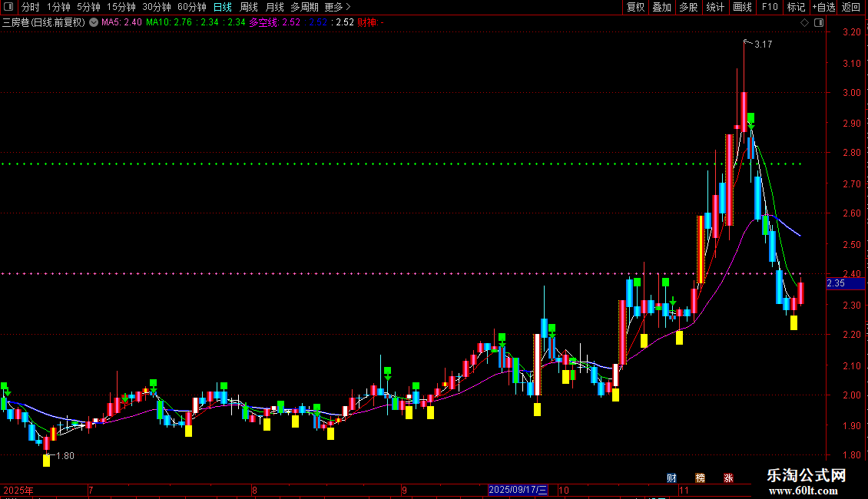Select the 日线 daily tab

point(223,7)
